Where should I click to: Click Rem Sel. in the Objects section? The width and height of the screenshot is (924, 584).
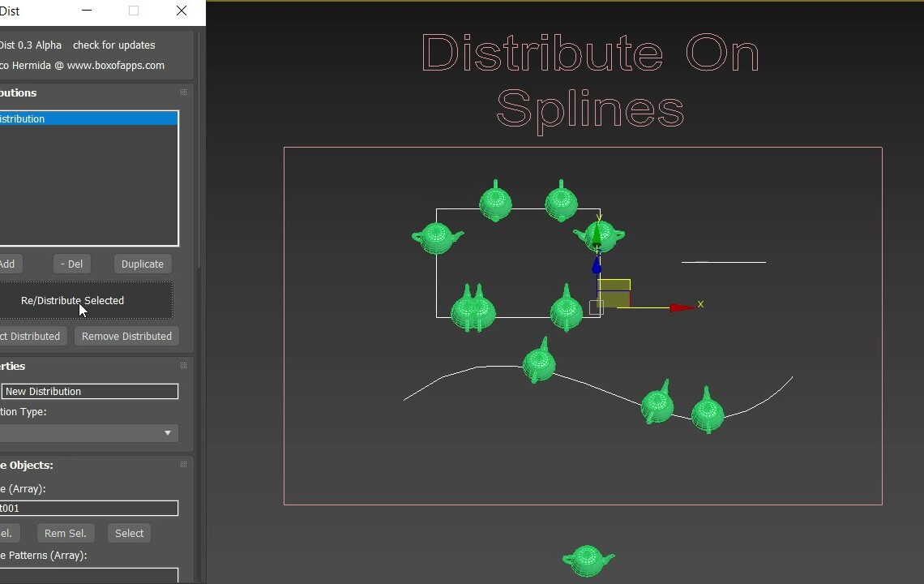pos(66,533)
